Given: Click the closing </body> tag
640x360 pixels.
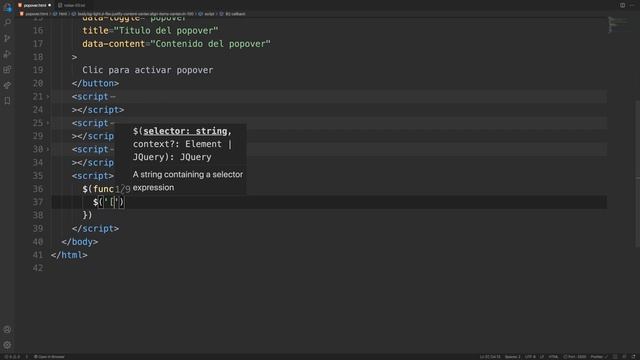Looking at the screenshot, I should 80,242.
